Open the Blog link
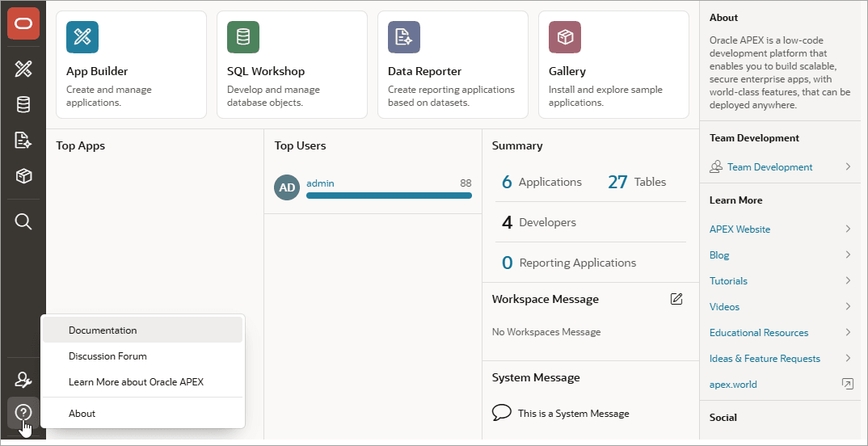The height and width of the screenshot is (446, 868). tap(719, 255)
